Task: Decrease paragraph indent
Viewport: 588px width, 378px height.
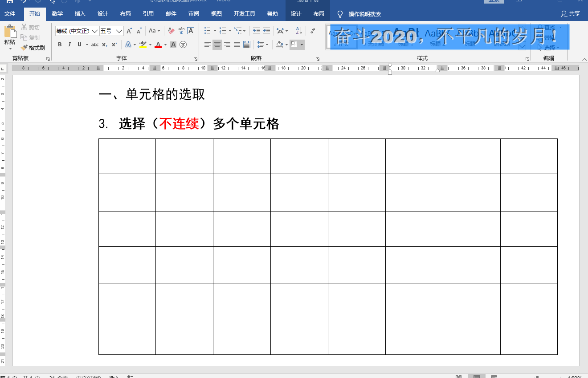Action: pyautogui.click(x=257, y=31)
